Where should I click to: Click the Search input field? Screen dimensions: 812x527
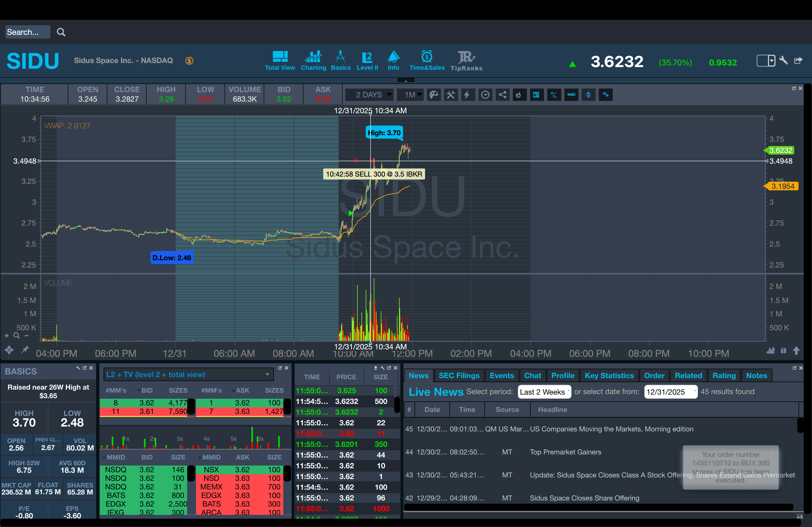point(27,32)
